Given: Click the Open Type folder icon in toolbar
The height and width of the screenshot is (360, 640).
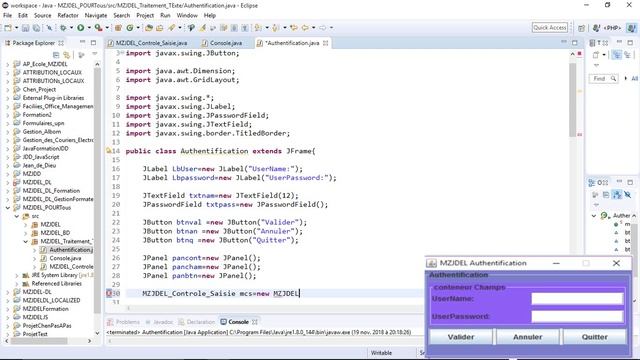Looking at the screenshot, I should point(149,28).
